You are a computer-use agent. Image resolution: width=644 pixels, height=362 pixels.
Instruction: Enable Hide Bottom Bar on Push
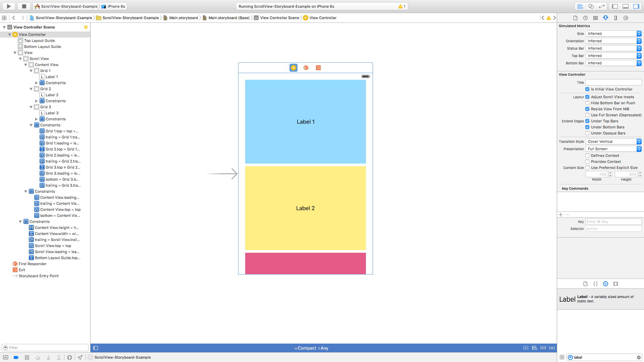587,103
